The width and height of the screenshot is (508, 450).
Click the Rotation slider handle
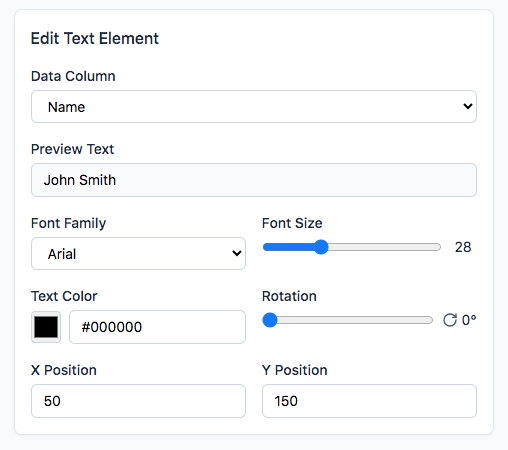click(270, 320)
